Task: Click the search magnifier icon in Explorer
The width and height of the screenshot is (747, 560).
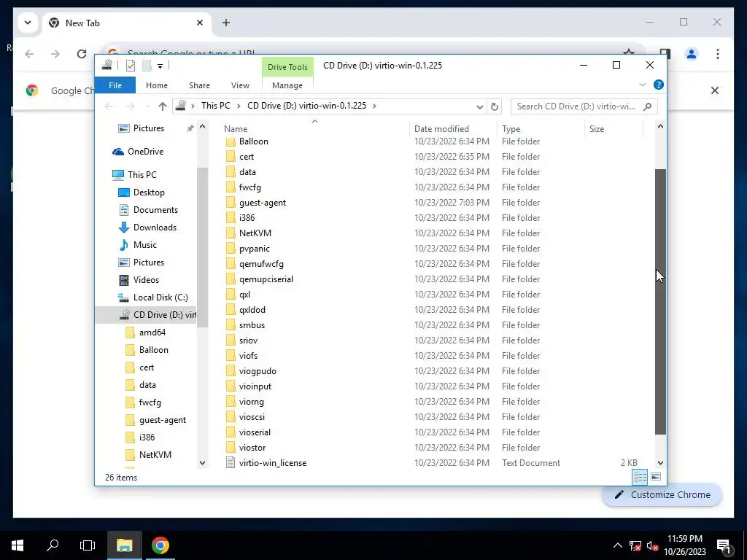Action: tap(647, 106)
